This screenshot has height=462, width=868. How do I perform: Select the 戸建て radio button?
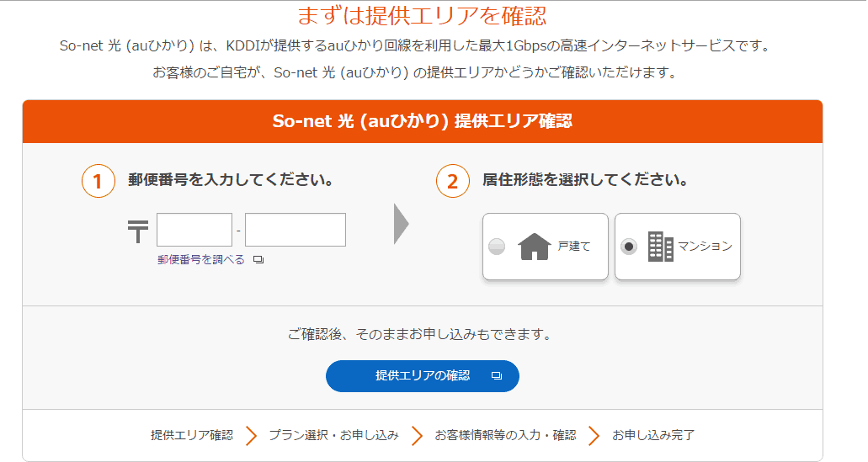[497, 247]
